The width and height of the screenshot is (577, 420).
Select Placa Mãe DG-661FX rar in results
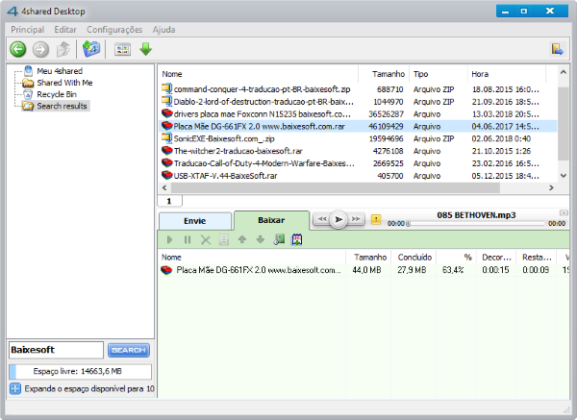click(x=358, y=126)
